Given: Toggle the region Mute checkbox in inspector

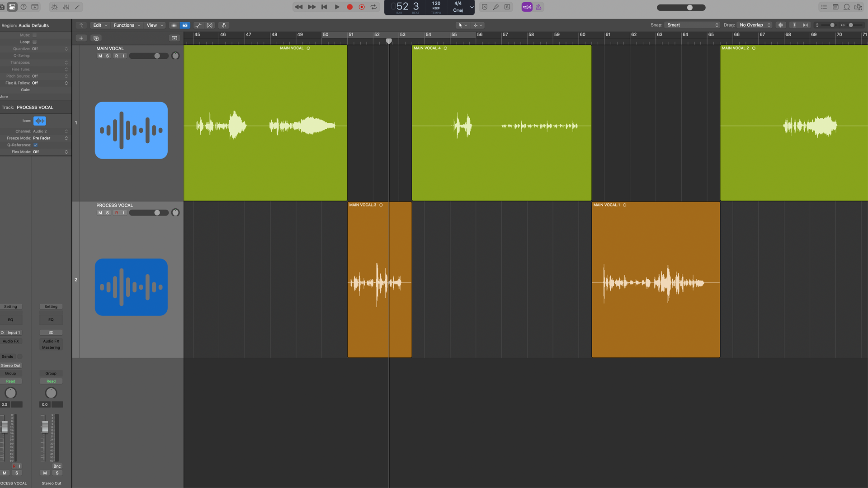Looking at the screenshot, I should tap(34, 35).
